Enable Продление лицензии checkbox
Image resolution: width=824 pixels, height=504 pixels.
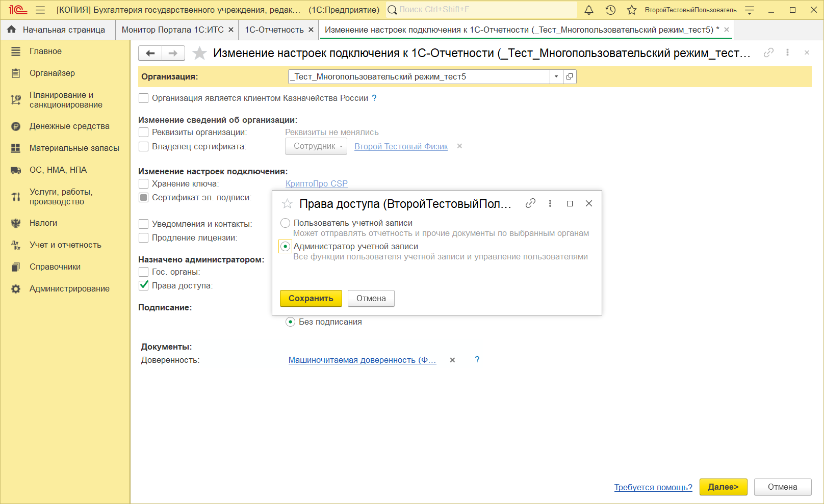coord(144,237)
